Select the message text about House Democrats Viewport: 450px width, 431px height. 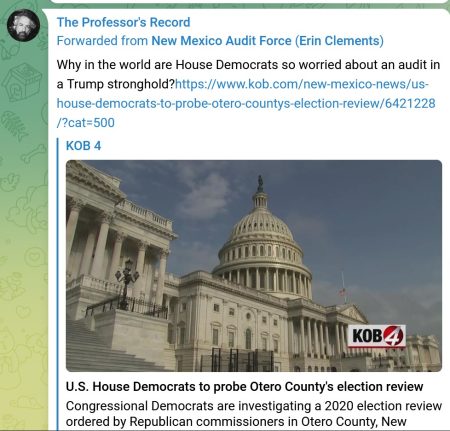pyautogui.click(x=248, y=65)
